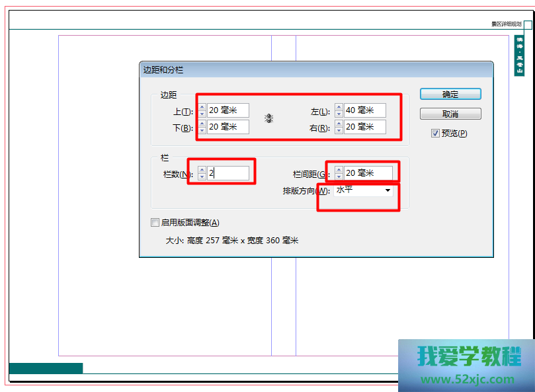Click the chain link icon between margins

point(269,118)
